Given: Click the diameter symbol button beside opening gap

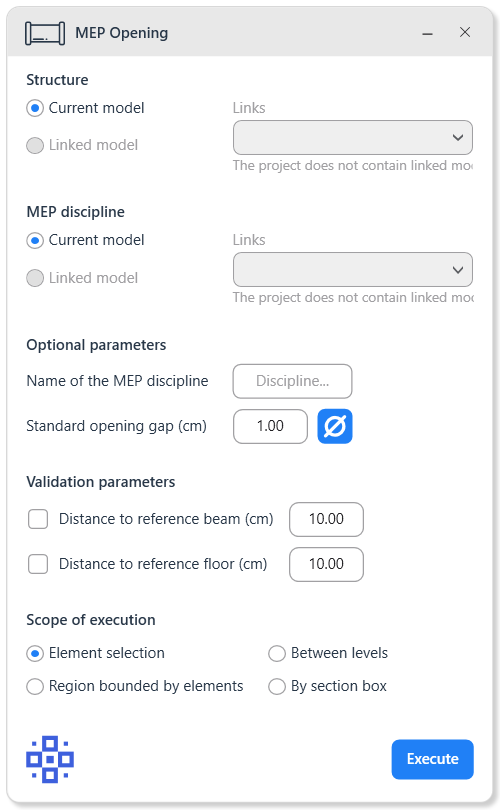Looking at the screenshot, I should pyautogui.click(x=335, y=426).
